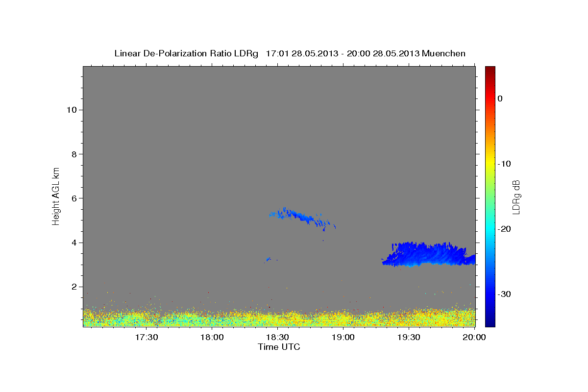Click the 'Time UTC' axis label

(279, 347)
